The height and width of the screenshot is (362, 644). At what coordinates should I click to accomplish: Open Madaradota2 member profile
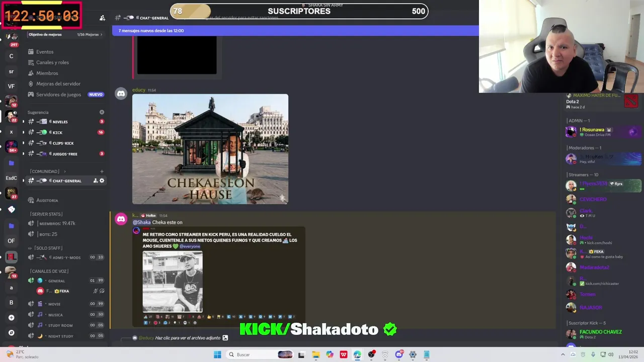coord(604,267)
